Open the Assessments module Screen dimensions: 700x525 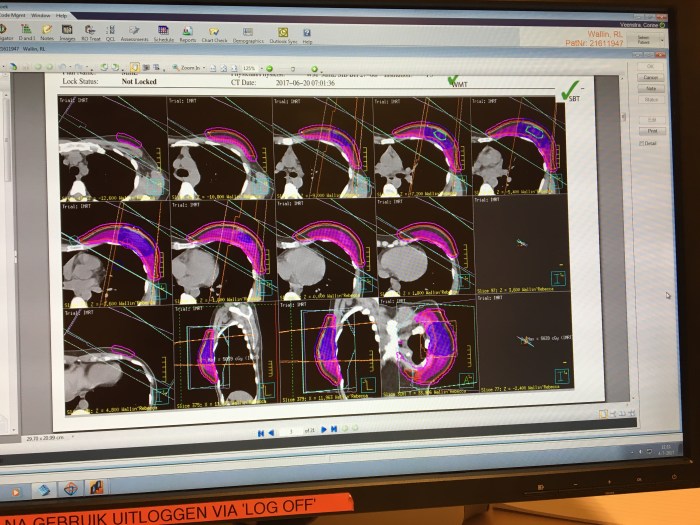134,34
